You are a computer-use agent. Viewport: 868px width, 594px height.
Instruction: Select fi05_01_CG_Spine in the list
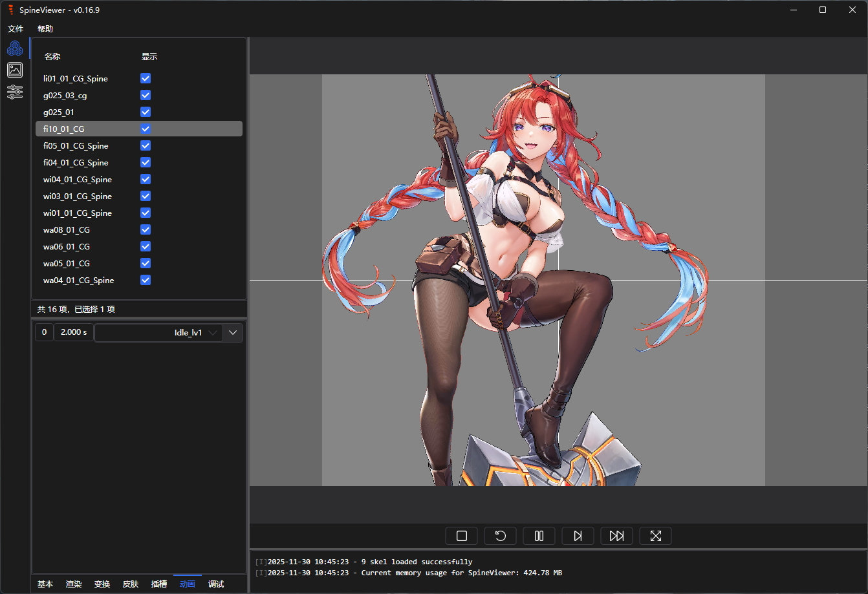[x=139, y=145]
